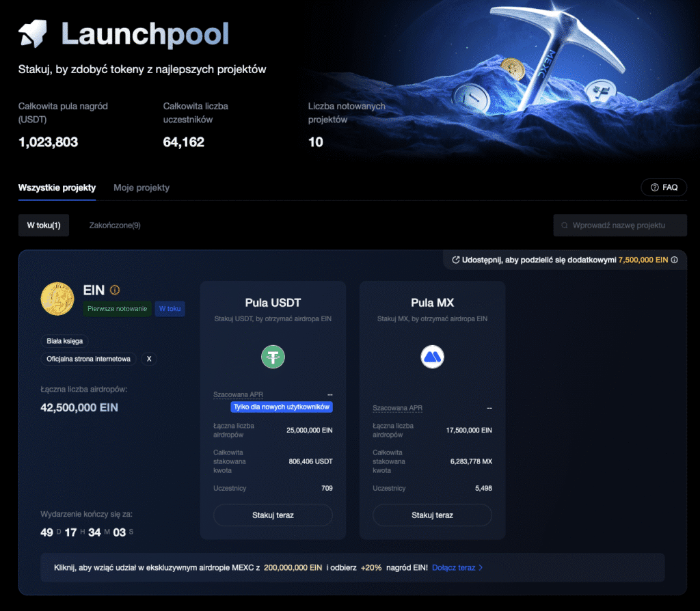700x611 pixels.
Task: Click the 5,498 participants value
Action: click(x=483, y=488)
